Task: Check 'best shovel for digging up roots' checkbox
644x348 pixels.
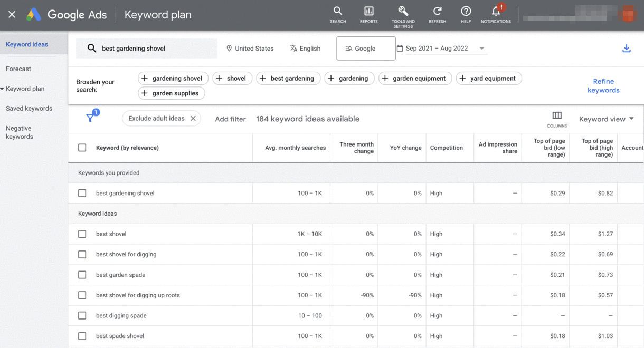Action: pos(82,295)
